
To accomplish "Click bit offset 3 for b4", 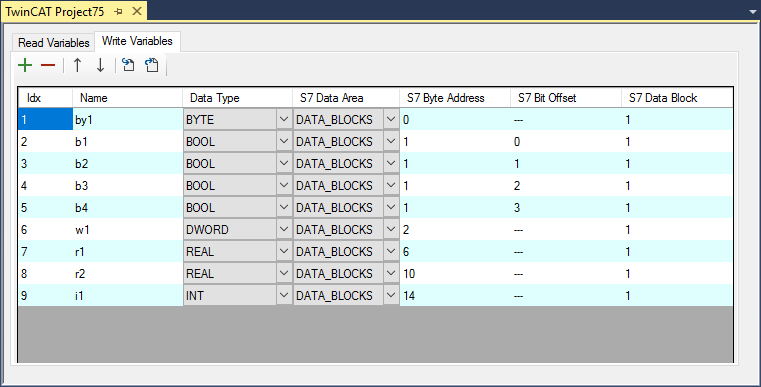I will pyautogui.click(x=566, y=207).
